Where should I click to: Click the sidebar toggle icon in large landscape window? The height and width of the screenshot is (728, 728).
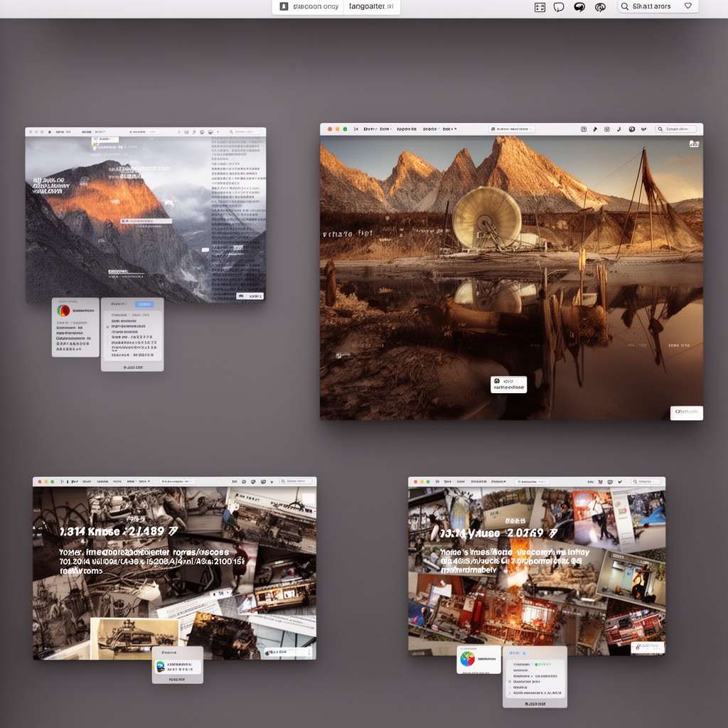[x=356, y=129]
